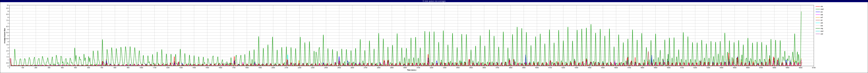The width and height of the screenshot is (868, 73).
Task: Click the chart title '15 disk queue size averages'
Action: 434,1
